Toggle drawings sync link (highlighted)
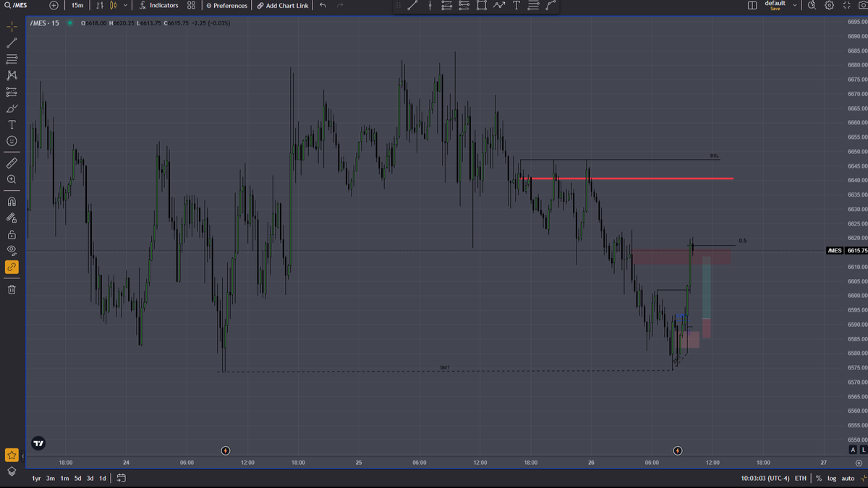This screenshot has width=868, height=488. (12, 267)
